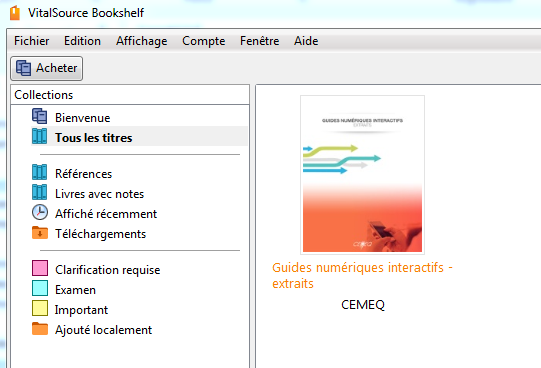Click the Bienvenue books icon
Image resolution: width=541 pixels, height=368 pixels.
(40, 116)
